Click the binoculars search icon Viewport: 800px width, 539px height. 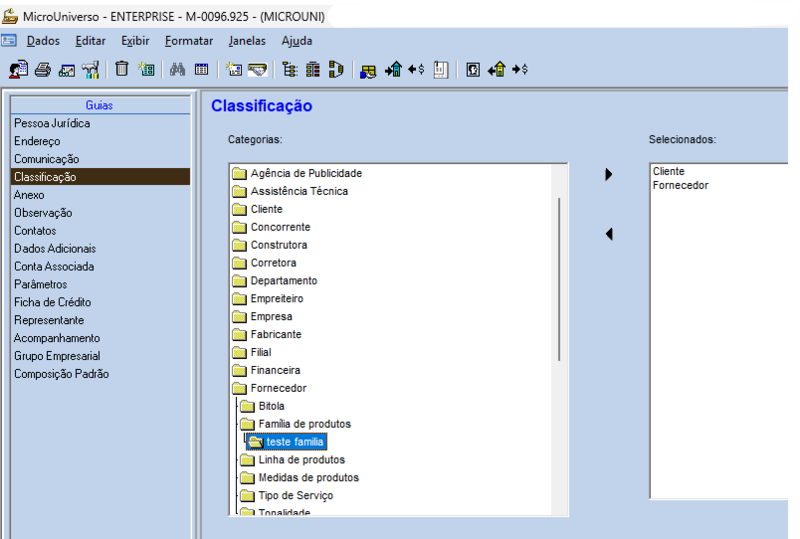(177, 69)
